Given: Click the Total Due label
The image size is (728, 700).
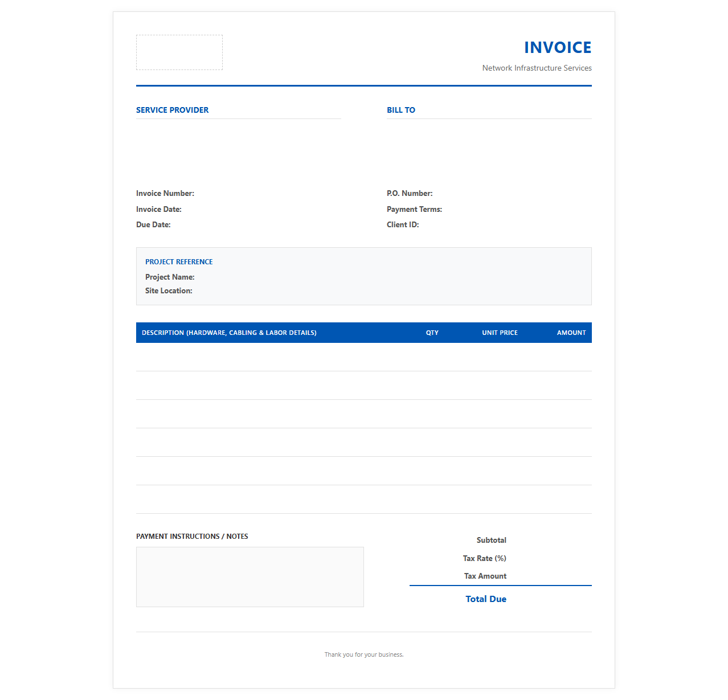Looking at the screenshot, I should 486,599.
